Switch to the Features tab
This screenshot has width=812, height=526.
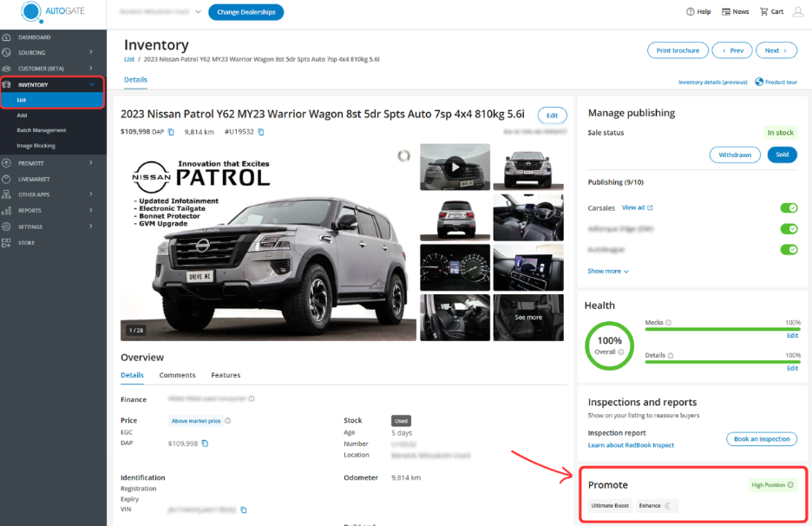coord(226,375)
